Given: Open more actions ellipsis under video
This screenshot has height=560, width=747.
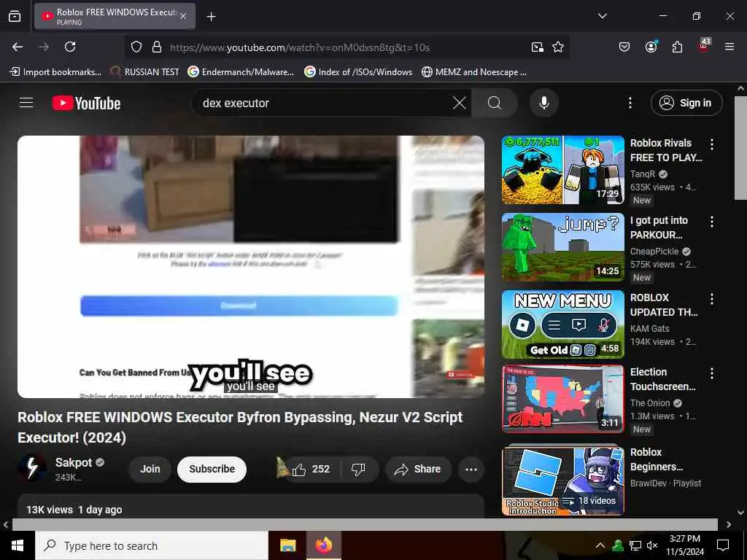Looking at the screenshot, I should 471,469.
